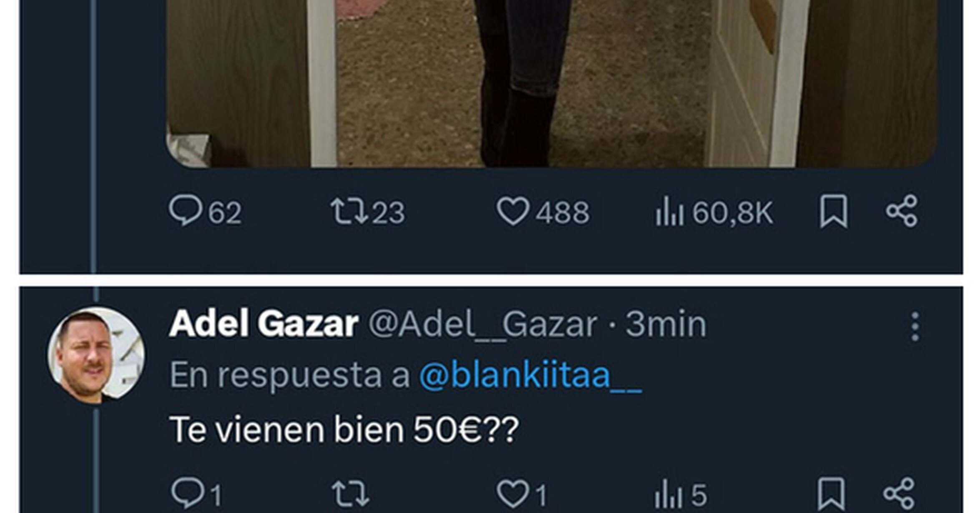Retweet Adel Gazar's reply
Viewport: 980px width, 513px height.
(350, 494)
